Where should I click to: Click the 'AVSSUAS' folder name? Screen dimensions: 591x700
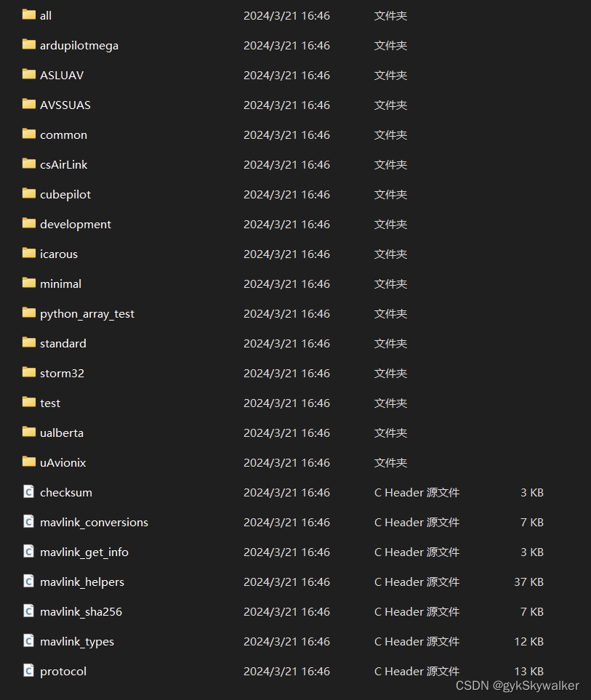coord(65,105)
